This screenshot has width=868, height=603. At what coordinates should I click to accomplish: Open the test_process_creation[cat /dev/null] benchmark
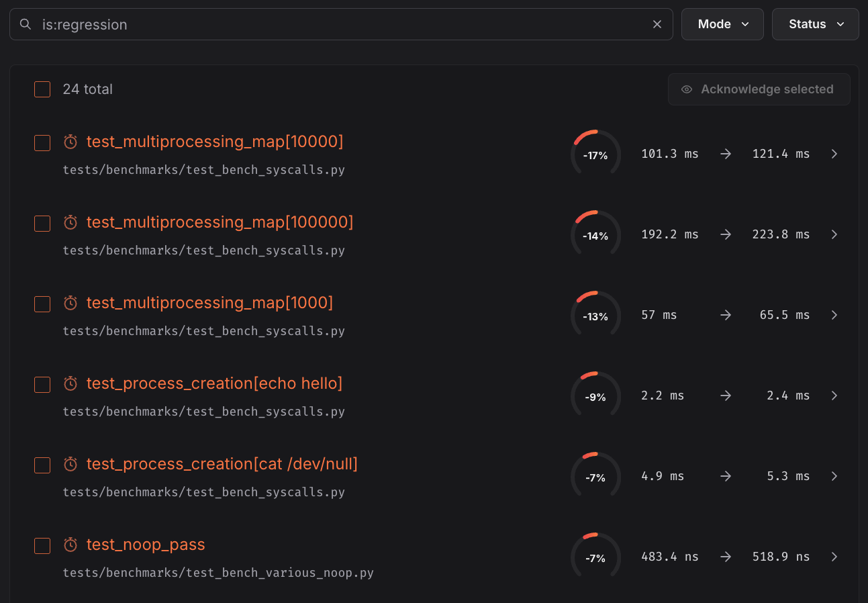[x=222, y=463]
